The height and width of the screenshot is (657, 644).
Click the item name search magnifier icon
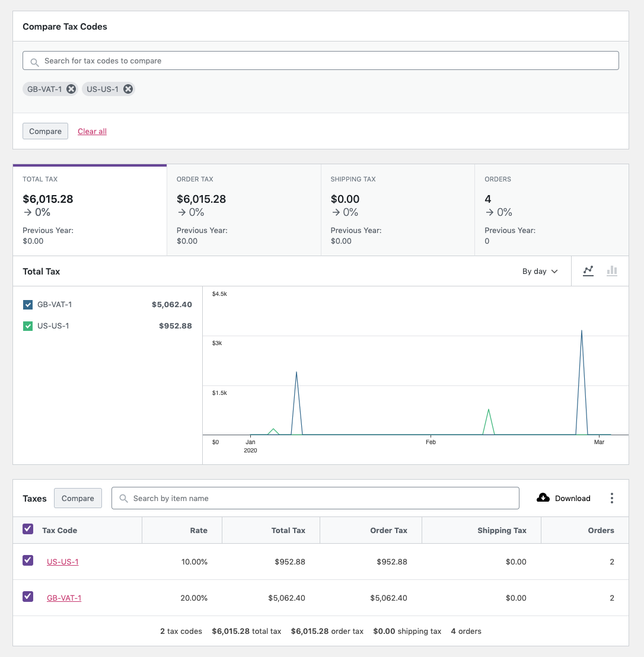click(x=123, y=498)
